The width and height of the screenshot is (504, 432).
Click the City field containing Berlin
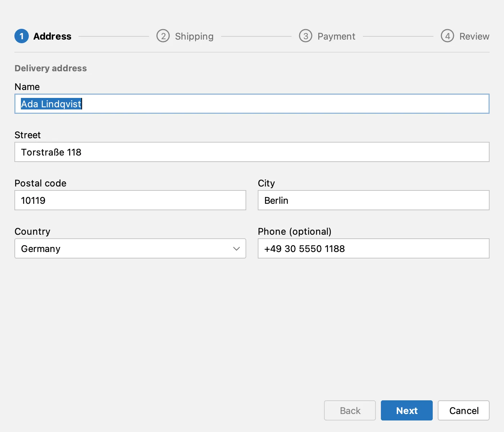(x=374, y=200)
